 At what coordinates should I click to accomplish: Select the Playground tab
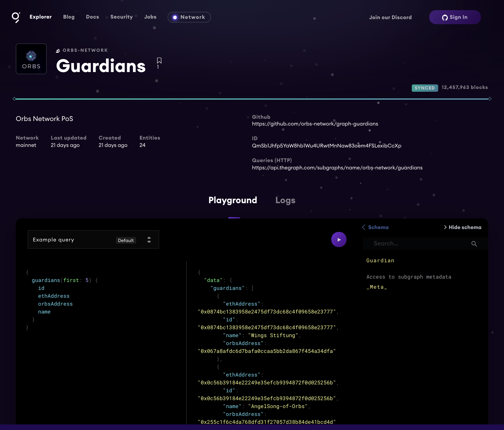pyautogui.click(x=233, y=200)
